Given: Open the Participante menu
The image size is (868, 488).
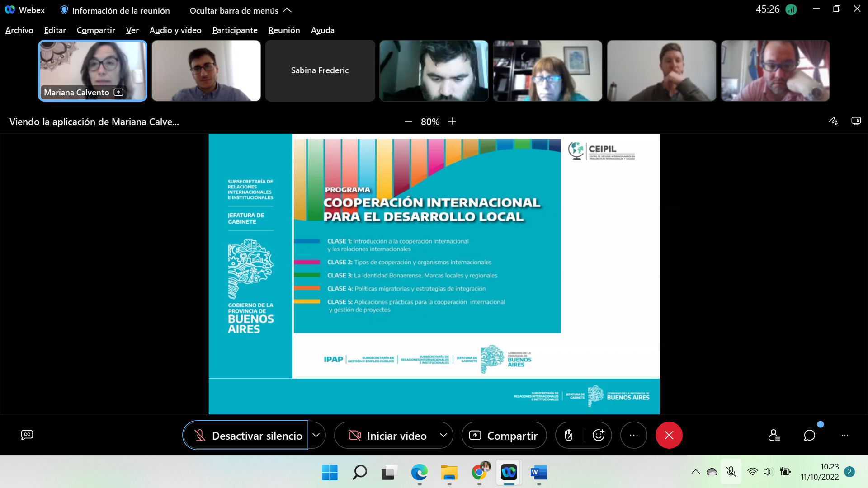Looking at the screenshot, I should (235, 30).
